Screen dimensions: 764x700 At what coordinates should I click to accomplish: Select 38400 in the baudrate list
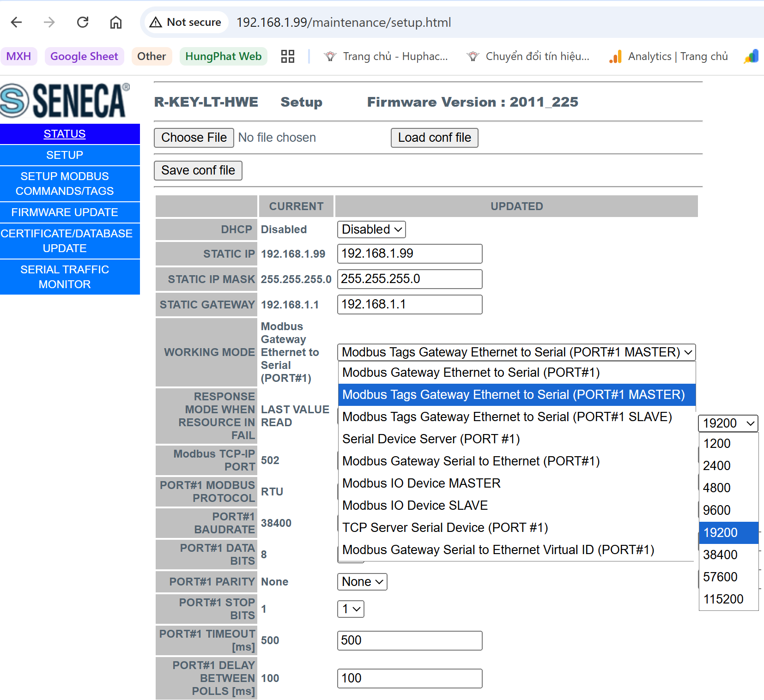pyautogui.click(x=728, y=555)
